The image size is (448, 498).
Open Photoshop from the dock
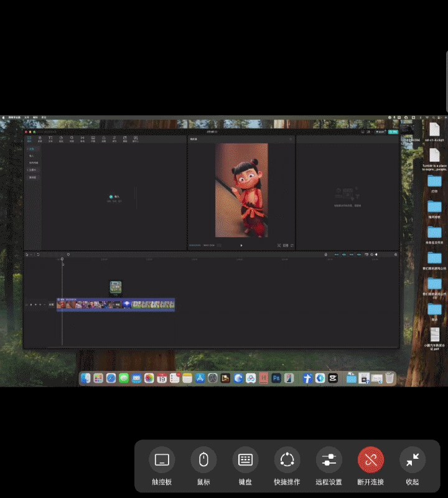(276, 378)
